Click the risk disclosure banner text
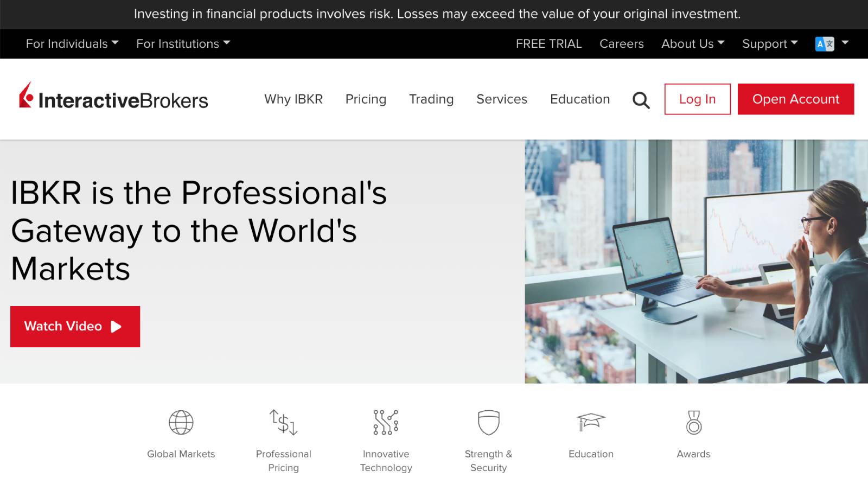The height and width of the screenshot is (490, 868). point(437,14)
